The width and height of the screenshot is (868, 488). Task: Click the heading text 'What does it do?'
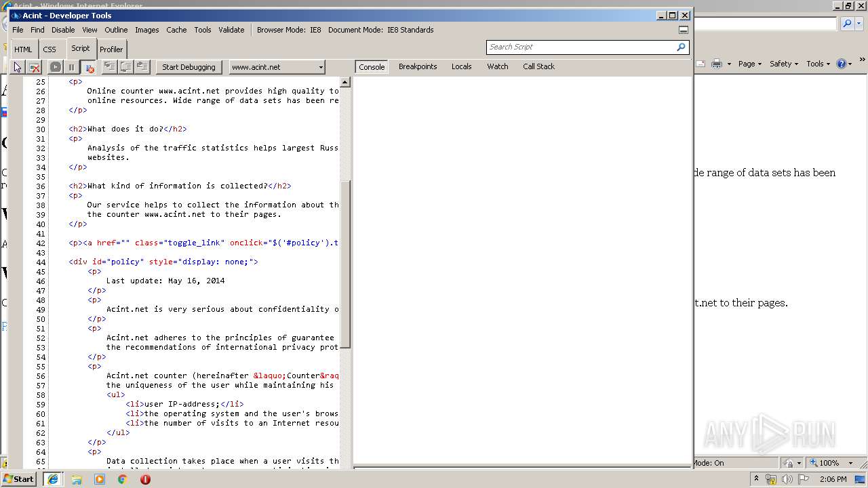(125, 129)
